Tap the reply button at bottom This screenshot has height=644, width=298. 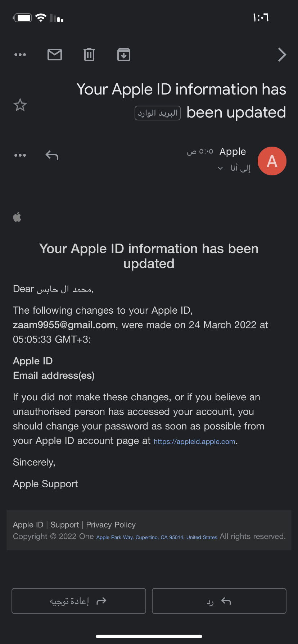[219, 601]
